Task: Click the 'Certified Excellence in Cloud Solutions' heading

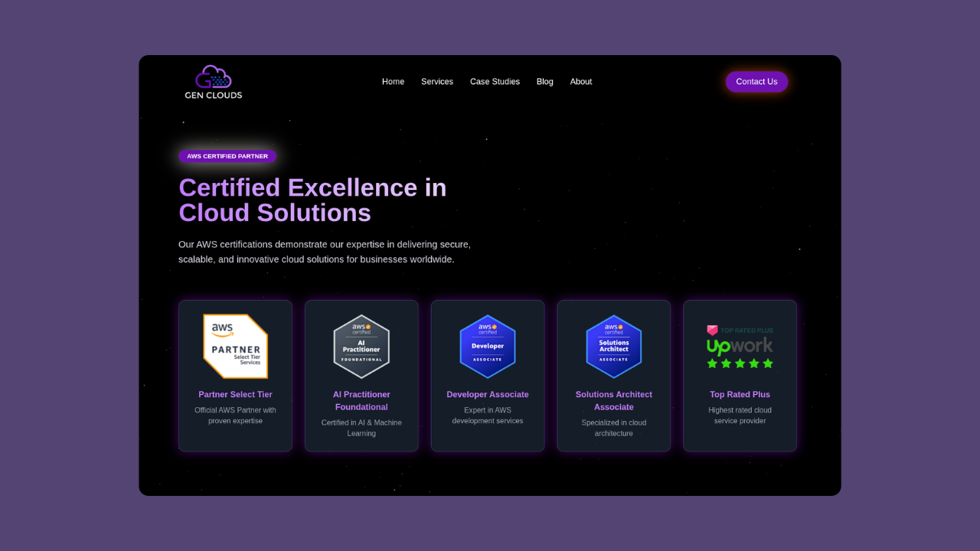Action: tap(312, 200)
